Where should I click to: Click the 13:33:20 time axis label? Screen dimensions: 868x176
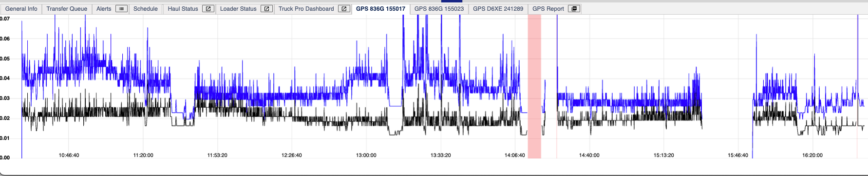pyautogui.click(x=441, y=155)
